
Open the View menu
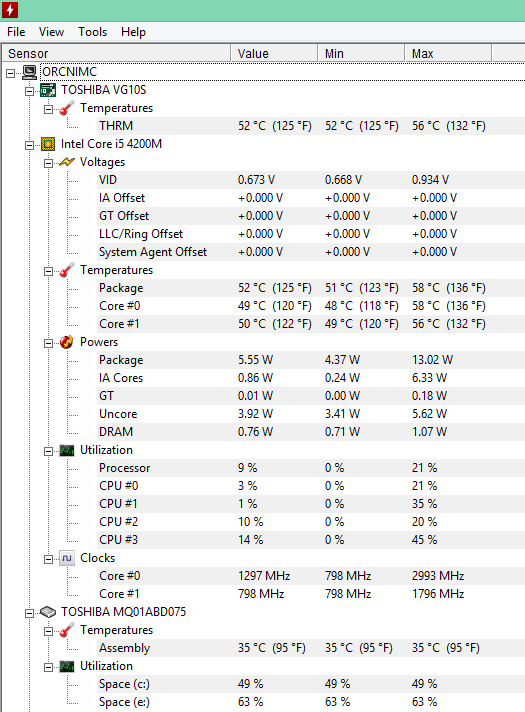tap(51, 32)
